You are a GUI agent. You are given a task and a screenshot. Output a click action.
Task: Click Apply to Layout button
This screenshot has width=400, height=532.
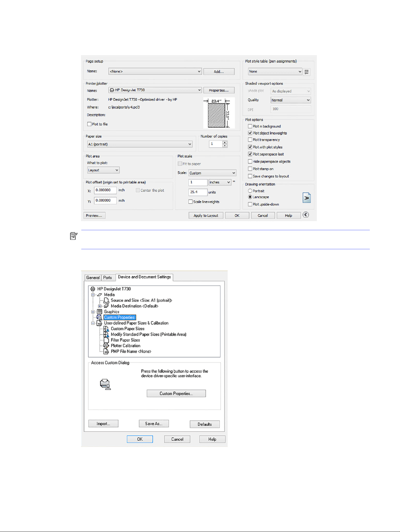point(206,216)
